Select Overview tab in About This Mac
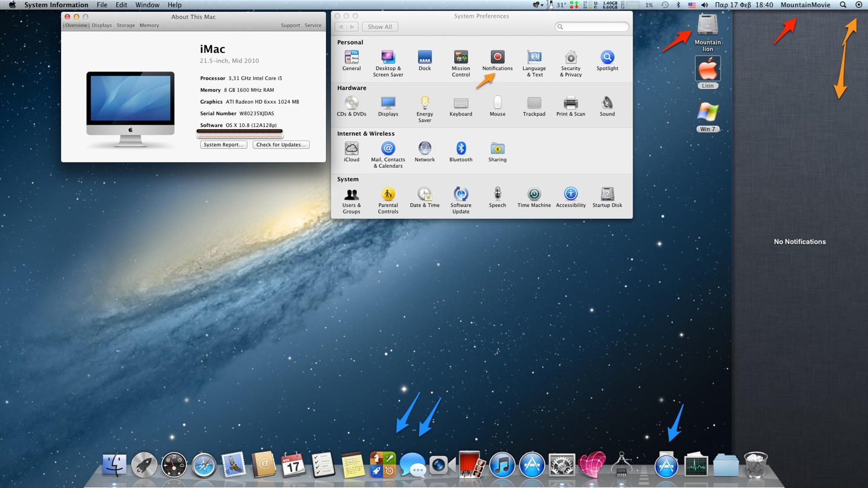 [x=76, y=25]
